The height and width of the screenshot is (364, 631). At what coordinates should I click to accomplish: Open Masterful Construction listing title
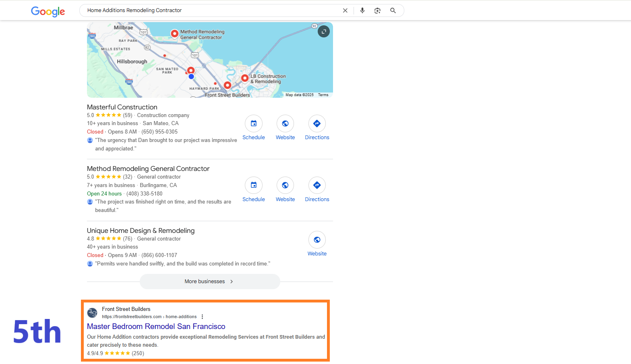pyautogui.click(x=122, y=107)
